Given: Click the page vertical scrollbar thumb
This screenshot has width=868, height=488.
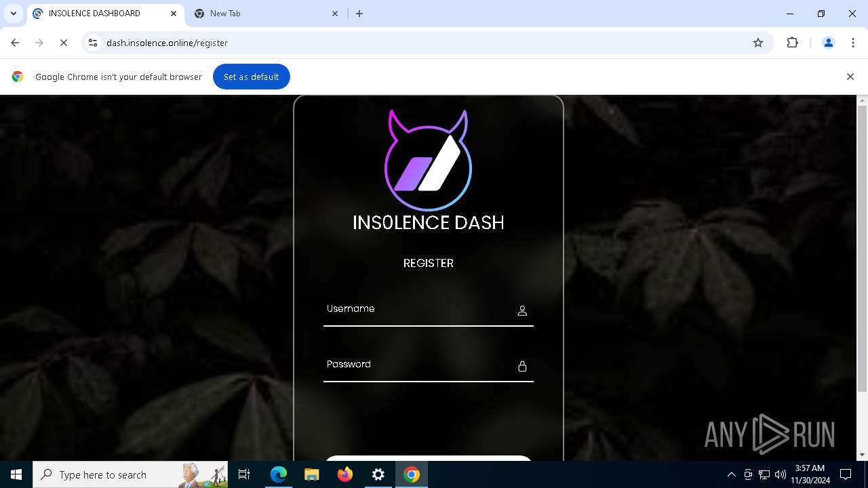Looking at the screenshot, I should click(x=862, y=249).
